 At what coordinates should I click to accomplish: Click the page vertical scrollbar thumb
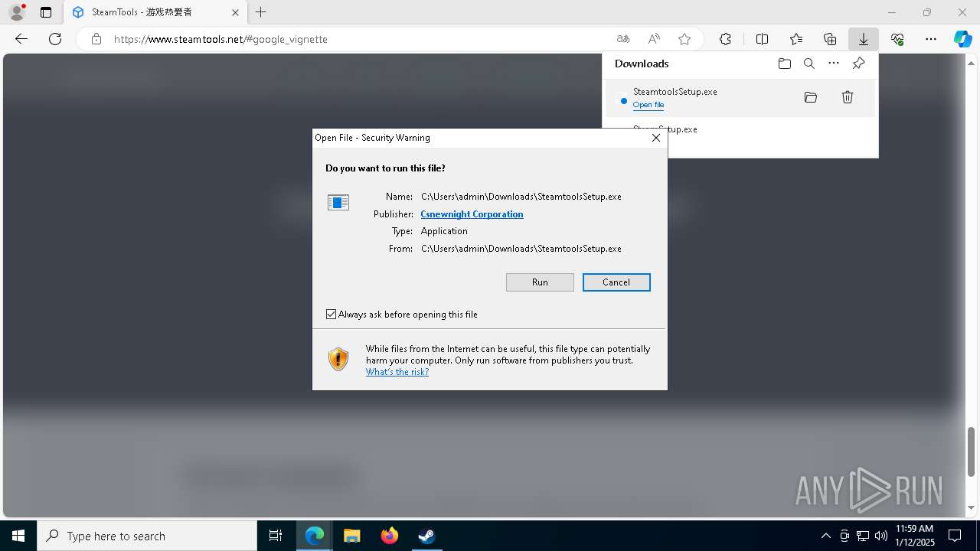click(972, 452)
